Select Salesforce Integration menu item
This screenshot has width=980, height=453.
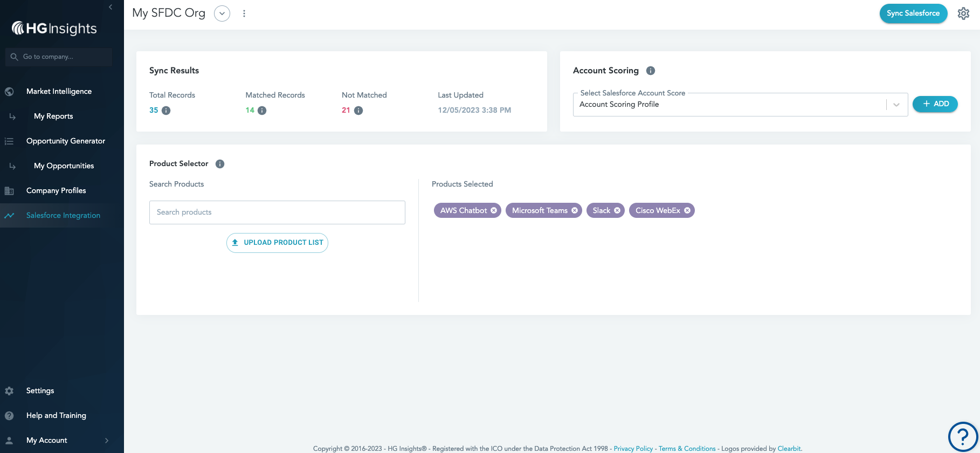pyautogui.click(x=63, y=216)
